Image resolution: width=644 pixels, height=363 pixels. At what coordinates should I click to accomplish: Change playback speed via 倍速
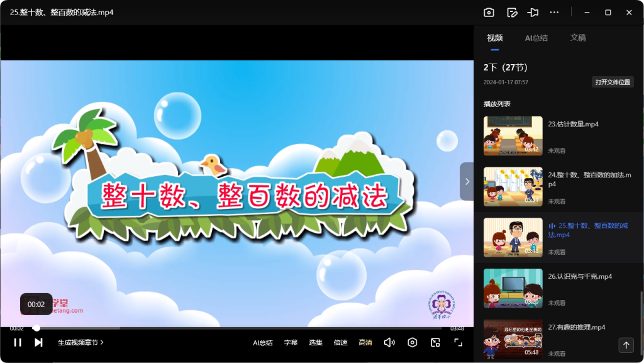[340, 342]
